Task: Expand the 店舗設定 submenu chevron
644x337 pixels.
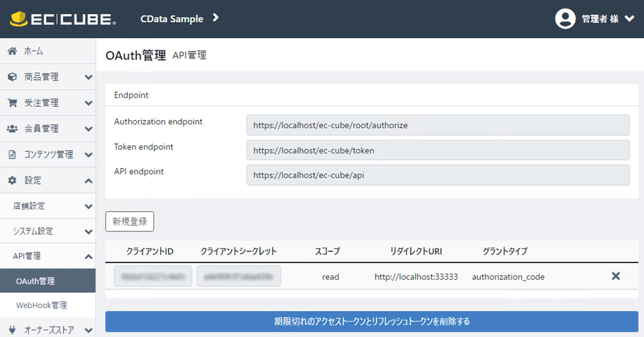Action: 88,207
